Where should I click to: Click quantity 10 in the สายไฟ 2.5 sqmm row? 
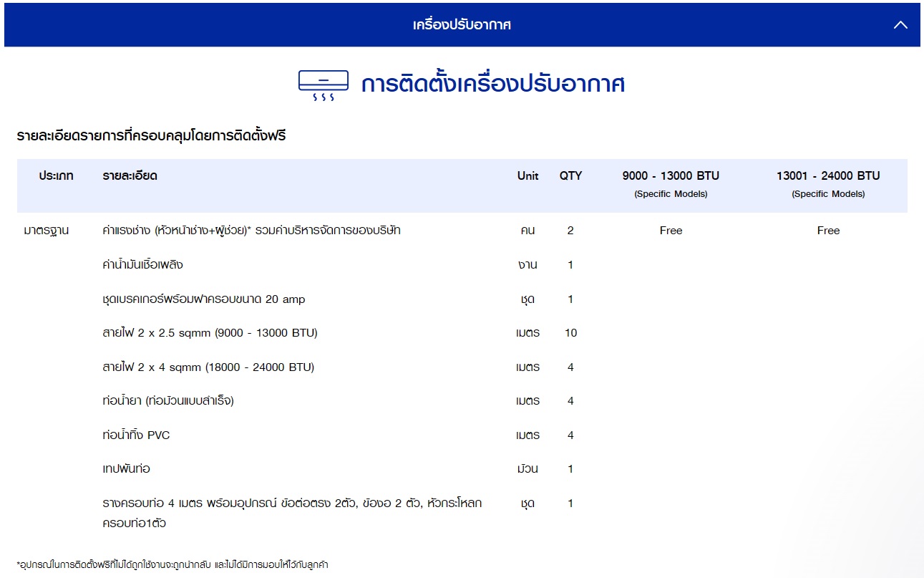click(570, 333)
